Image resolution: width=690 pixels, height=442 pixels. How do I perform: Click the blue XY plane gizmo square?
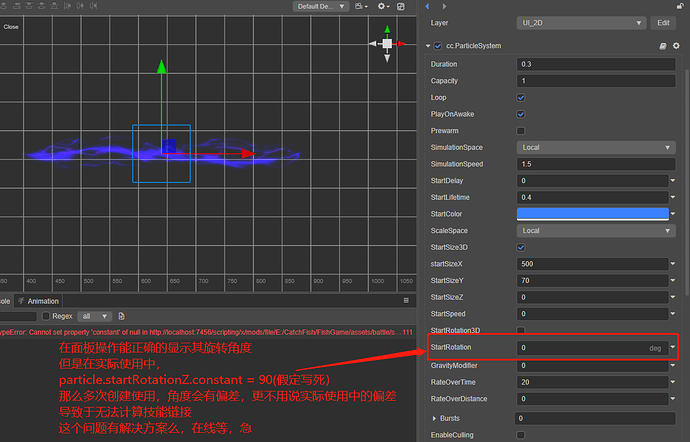coord(169,146)
